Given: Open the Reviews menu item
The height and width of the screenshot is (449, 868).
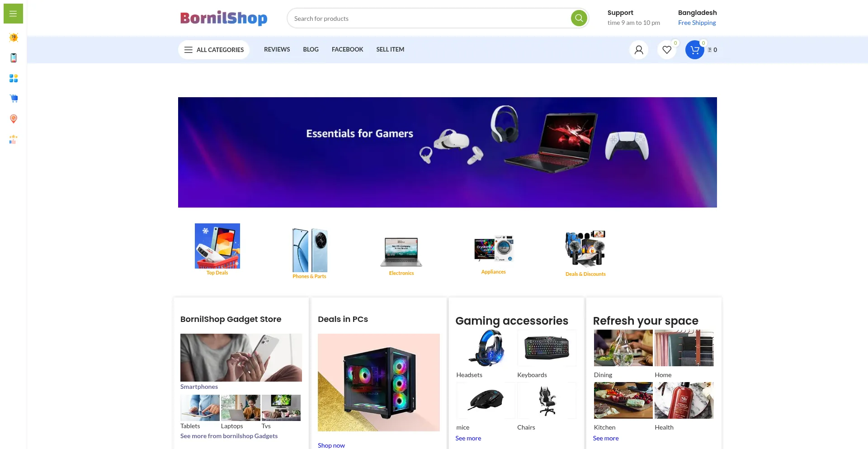Looking at the screenshot, I should pos(277,49).
